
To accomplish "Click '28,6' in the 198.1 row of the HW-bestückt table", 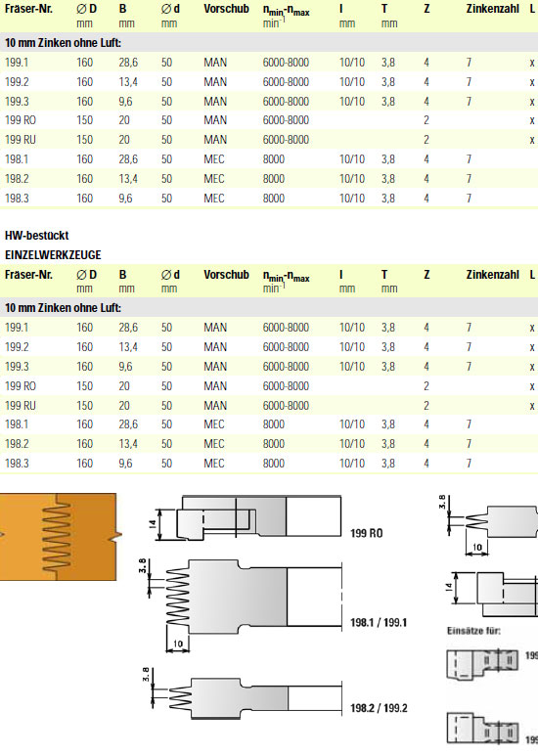I will (128, 424).
